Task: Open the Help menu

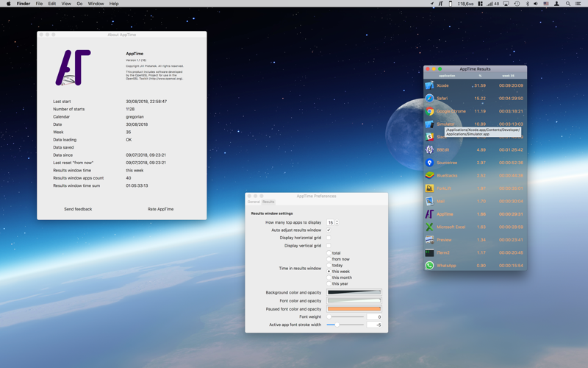Action: coord(114,4)
